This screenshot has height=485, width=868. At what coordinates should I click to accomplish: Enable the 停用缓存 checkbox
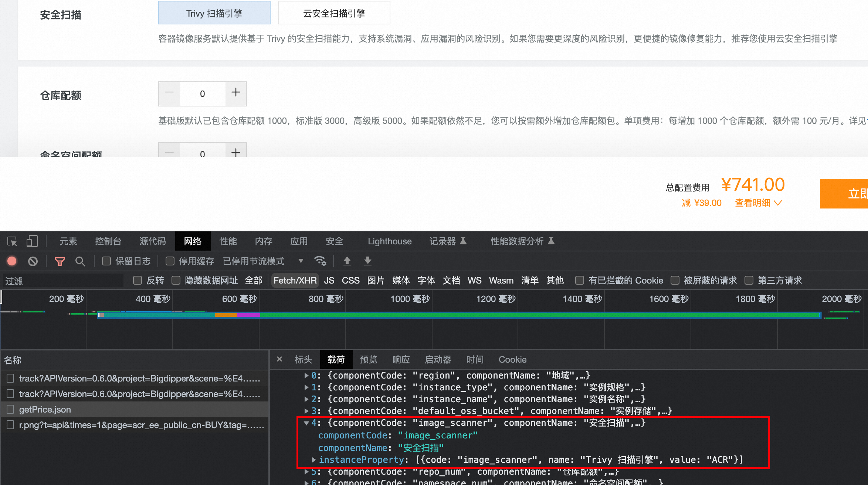(x=170, y=261)
